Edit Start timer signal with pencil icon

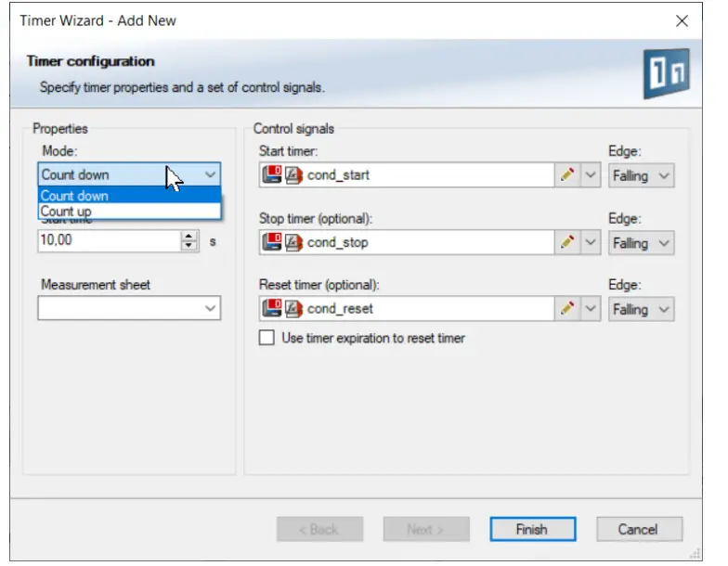pos(566,175)
